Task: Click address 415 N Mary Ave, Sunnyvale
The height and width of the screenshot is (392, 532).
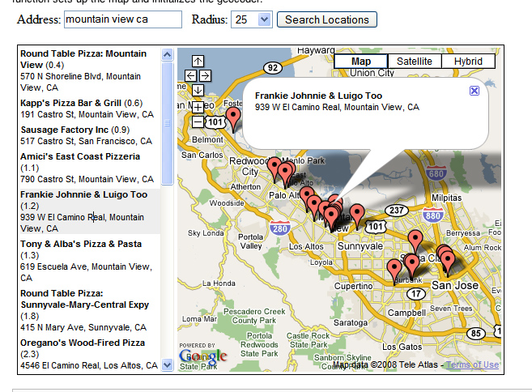Action: coord(83,327)
